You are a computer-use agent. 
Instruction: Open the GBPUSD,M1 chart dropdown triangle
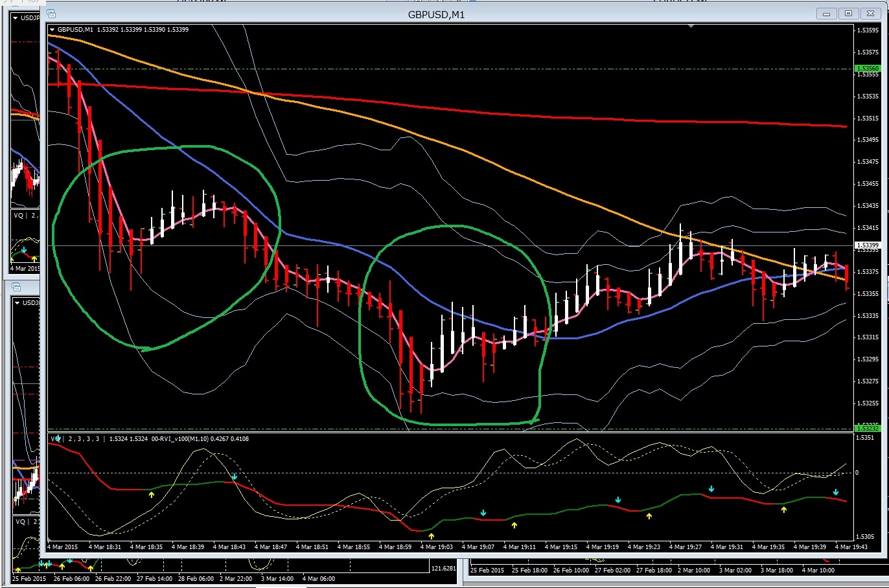[52, 30]
